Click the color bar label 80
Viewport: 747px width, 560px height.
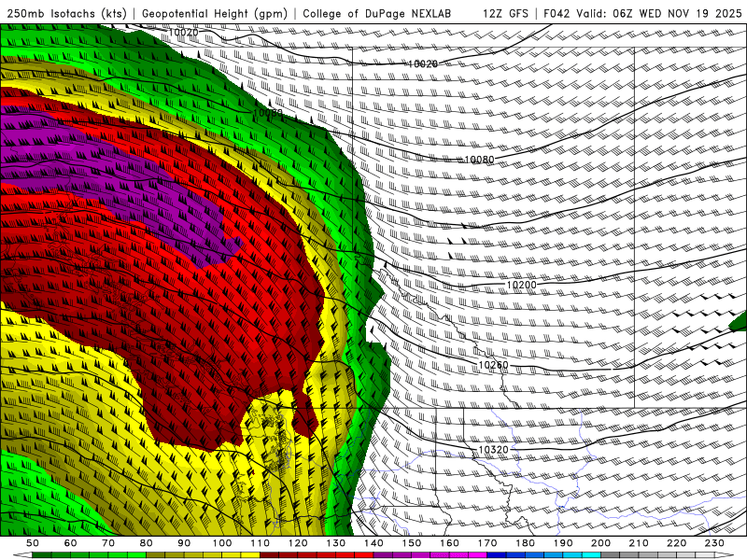(x=147, y=543)
